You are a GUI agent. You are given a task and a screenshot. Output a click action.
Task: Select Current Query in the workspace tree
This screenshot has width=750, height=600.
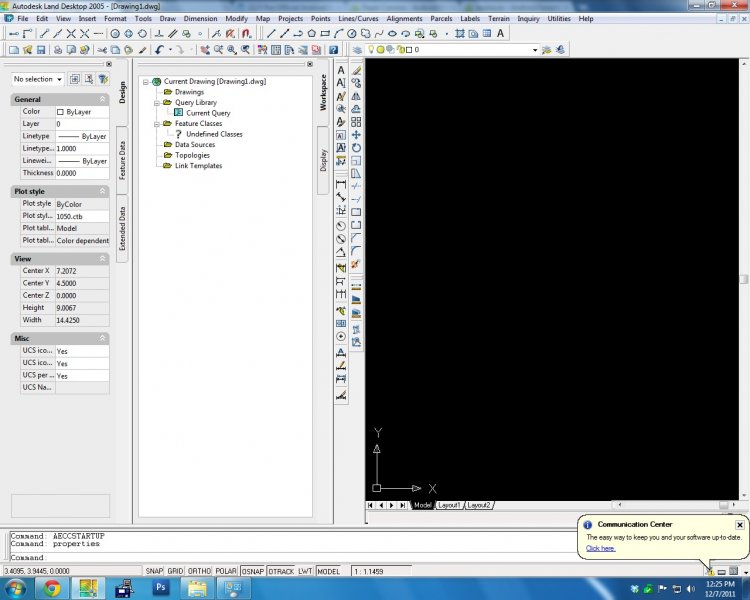[208, 113]
